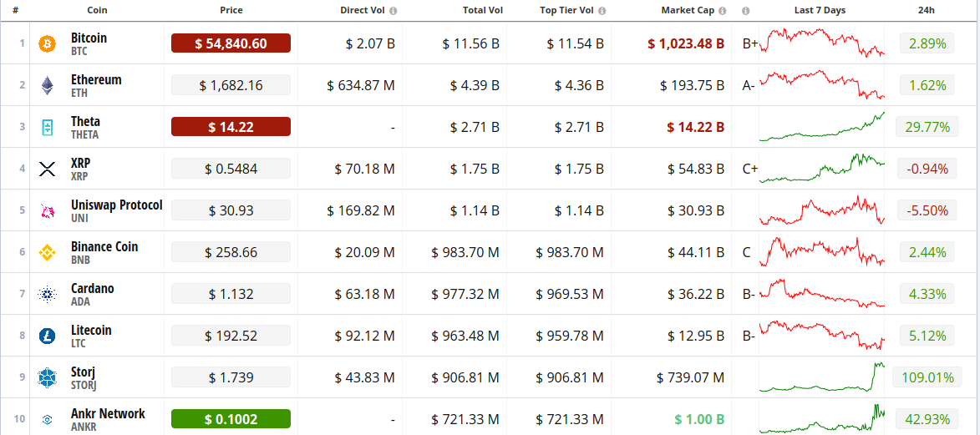Click the Cardano logo icon
The height and width of the screenshot is (435, 980).
click(48, 295)
